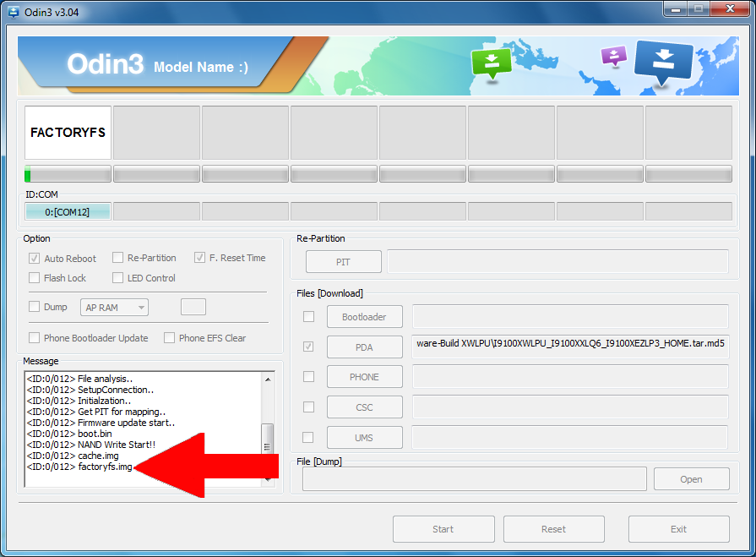Minimize the Odin3 window
The width and height of the screenshot is (756, 557).
point(677,8)
